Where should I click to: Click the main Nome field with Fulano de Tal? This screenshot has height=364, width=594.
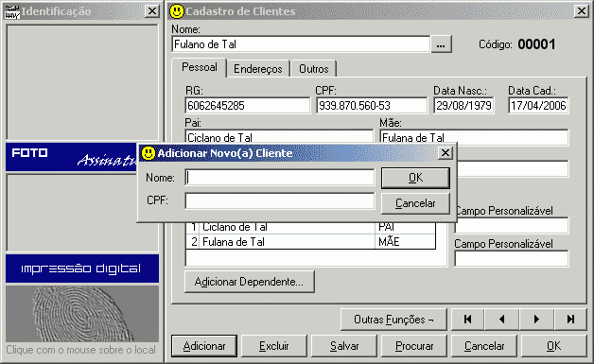(301, 44)
